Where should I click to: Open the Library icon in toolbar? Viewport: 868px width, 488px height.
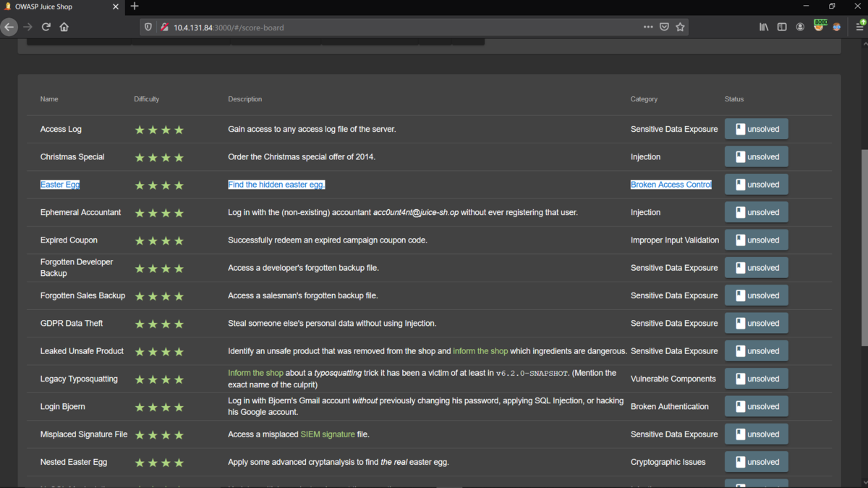tap(764, 27)
